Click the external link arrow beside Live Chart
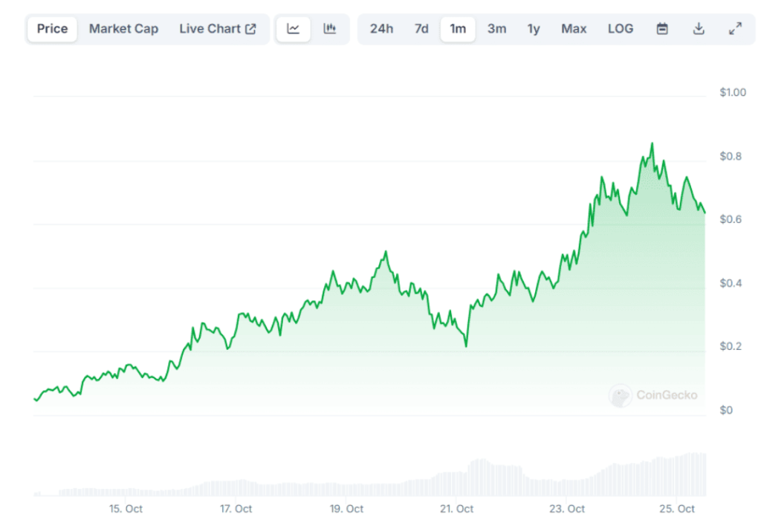This screenshot has height=532, width=761. click(249, 28)
